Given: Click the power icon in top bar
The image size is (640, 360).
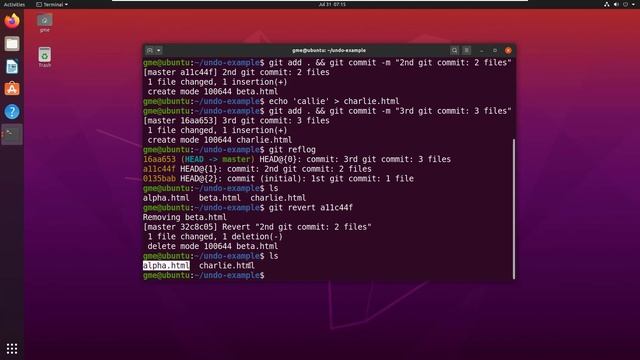Looking at the screenshot, I should [x=626, y=4].
